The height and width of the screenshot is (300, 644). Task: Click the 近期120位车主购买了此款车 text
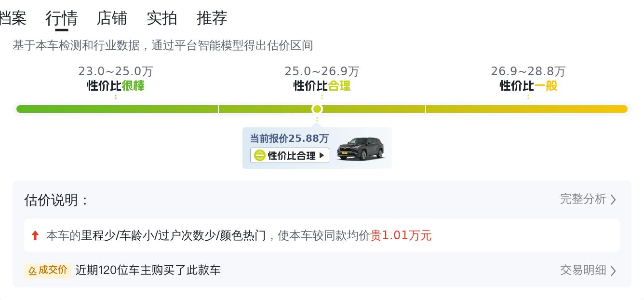pos(148,270)
